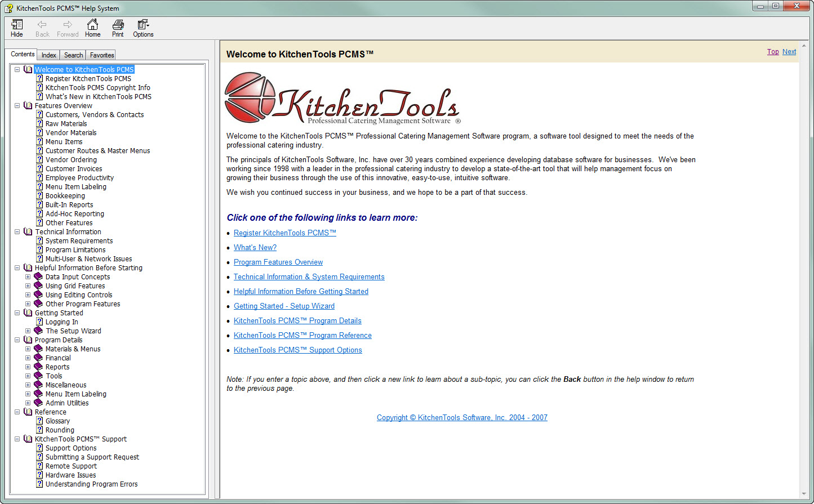Switch to the Contents tab
Screen dimensions: 814x504
pos(23,54)
